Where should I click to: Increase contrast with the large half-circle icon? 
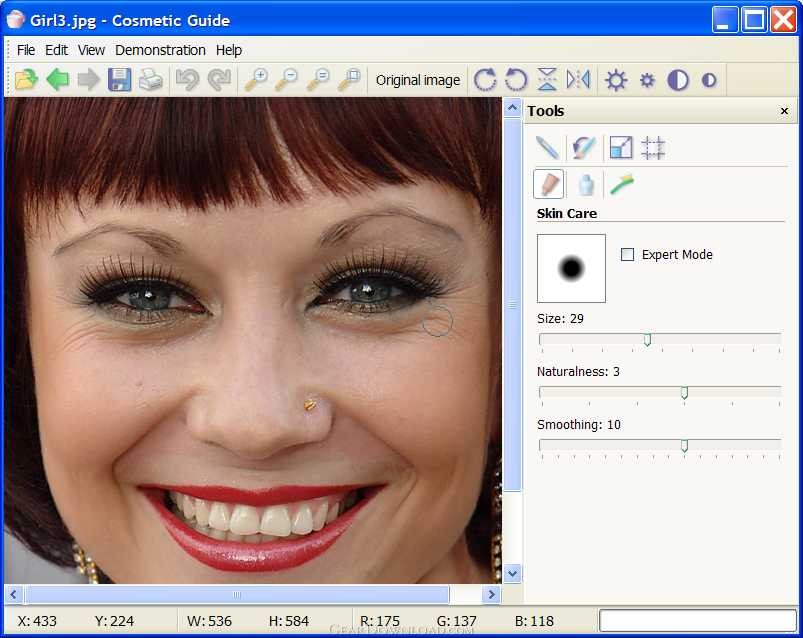(678, 80)
